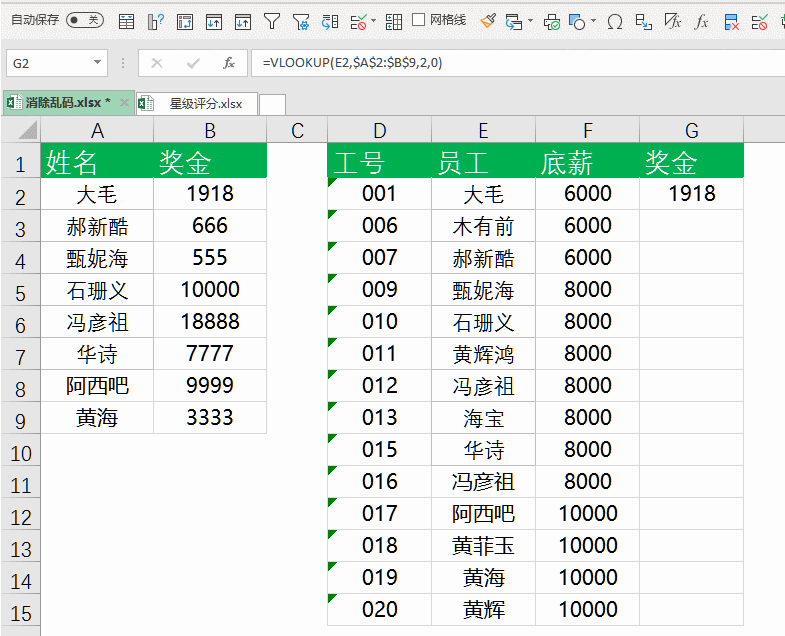Select employee cell 黄辉
785x636 pixels.
(483, 609)
